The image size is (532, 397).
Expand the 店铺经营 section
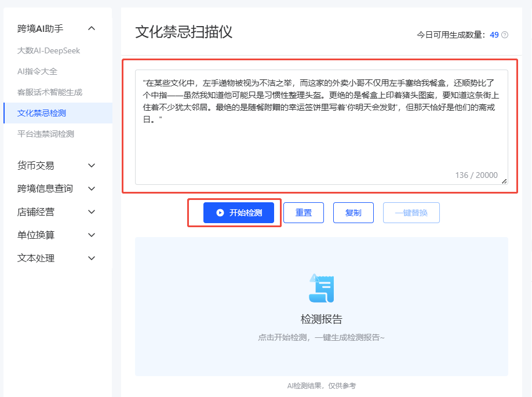pos(91,212)
